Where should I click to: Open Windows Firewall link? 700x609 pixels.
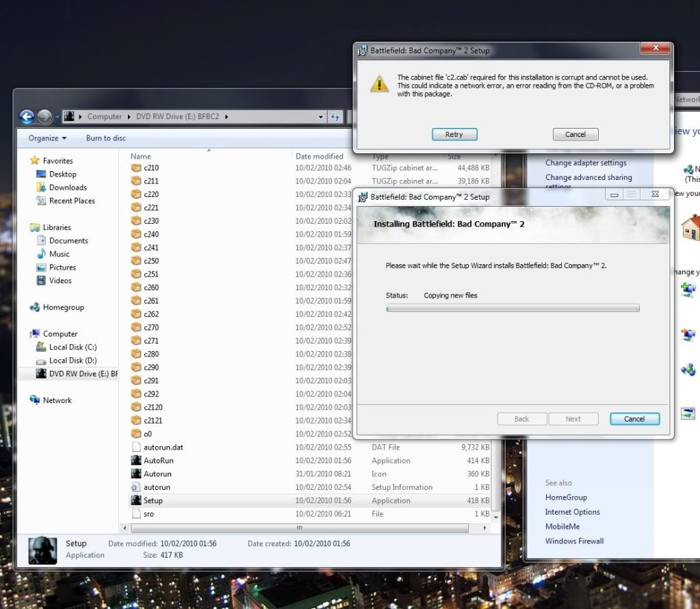pyautogui.click(x=574, y=541)
